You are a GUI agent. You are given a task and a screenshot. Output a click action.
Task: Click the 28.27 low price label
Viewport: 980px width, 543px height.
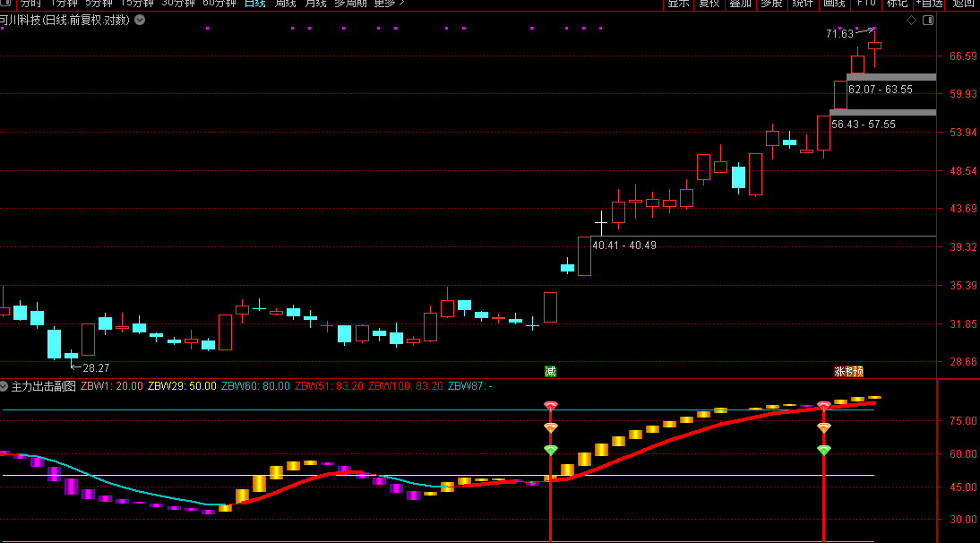(96, 368)
